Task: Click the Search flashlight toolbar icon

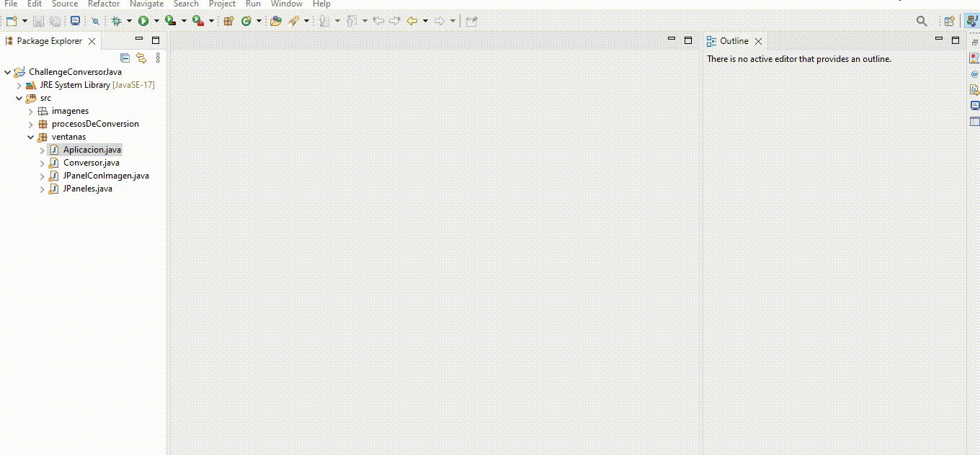Action: tap(294, 21)
